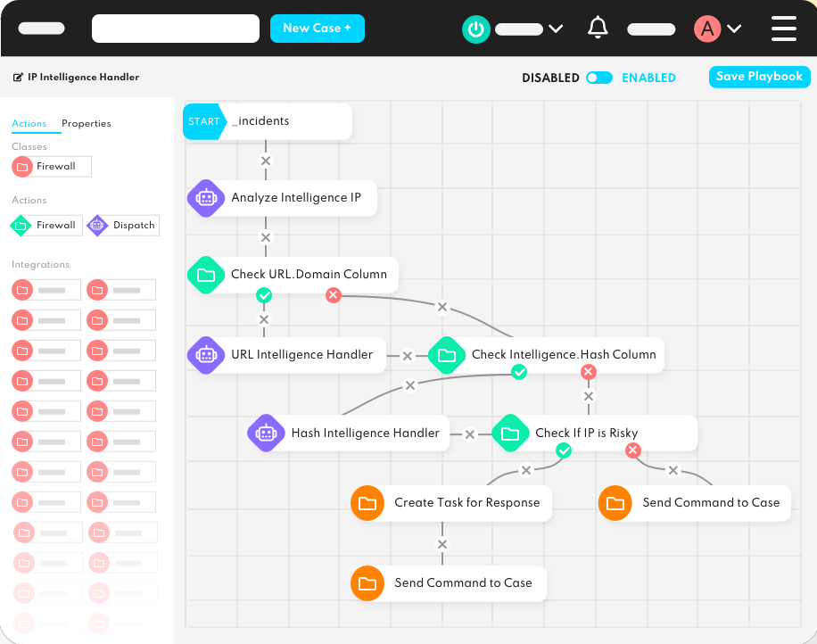Viewport: 817px width, 644px height.
Task: Toggle the Disabled/Enabled playbook switch
Action: [599, 78]
